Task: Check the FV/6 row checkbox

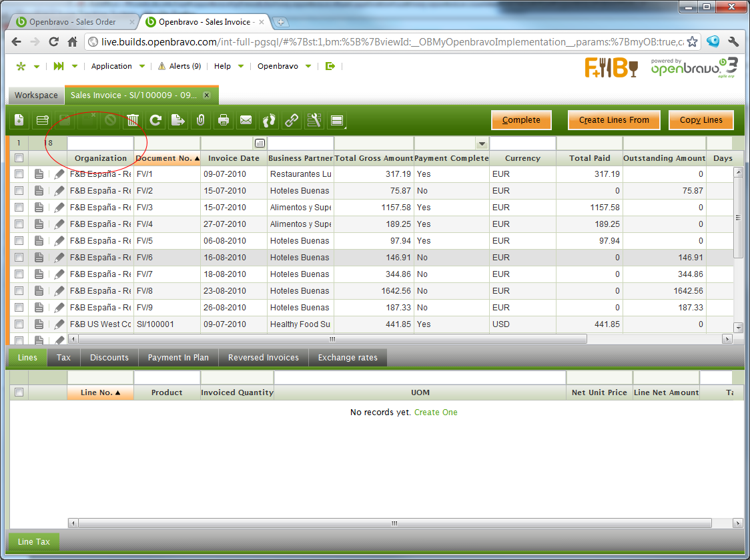Action: (19, 258)
